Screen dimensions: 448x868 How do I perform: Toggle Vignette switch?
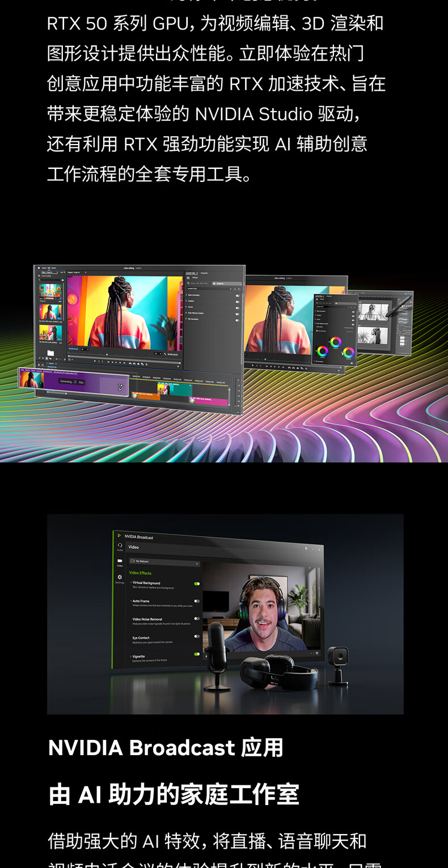pyautogui.click(x=197, y=654)
